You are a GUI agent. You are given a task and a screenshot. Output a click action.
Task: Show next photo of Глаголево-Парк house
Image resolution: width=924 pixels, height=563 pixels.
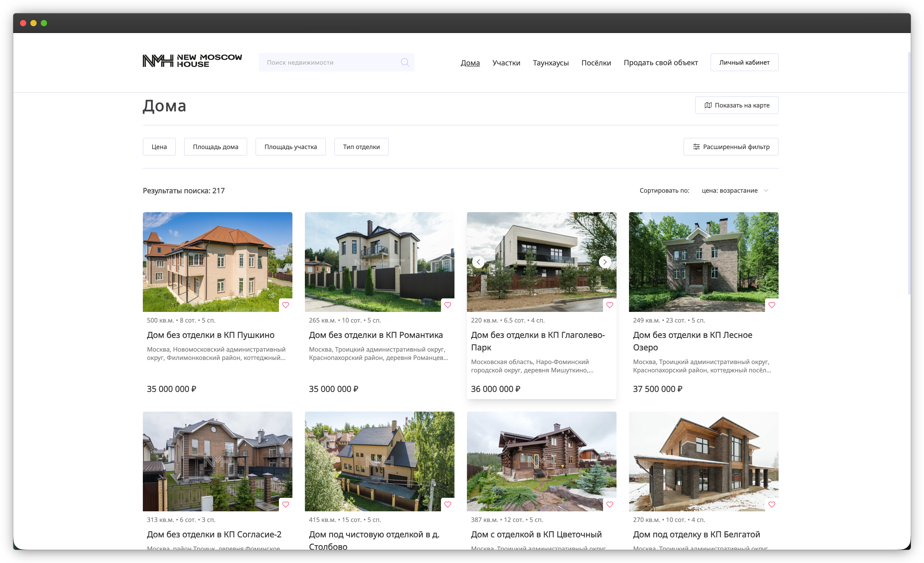coord(605,262)
